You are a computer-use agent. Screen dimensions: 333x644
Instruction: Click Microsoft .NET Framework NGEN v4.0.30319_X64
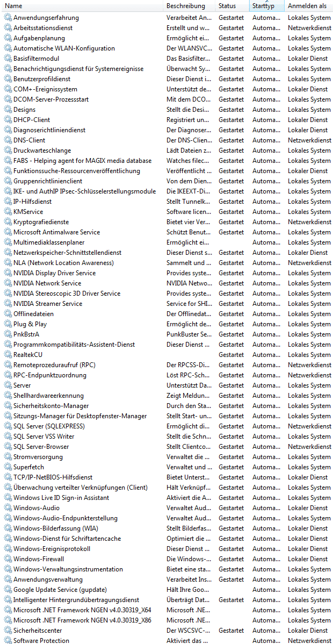tap(82, 610)
